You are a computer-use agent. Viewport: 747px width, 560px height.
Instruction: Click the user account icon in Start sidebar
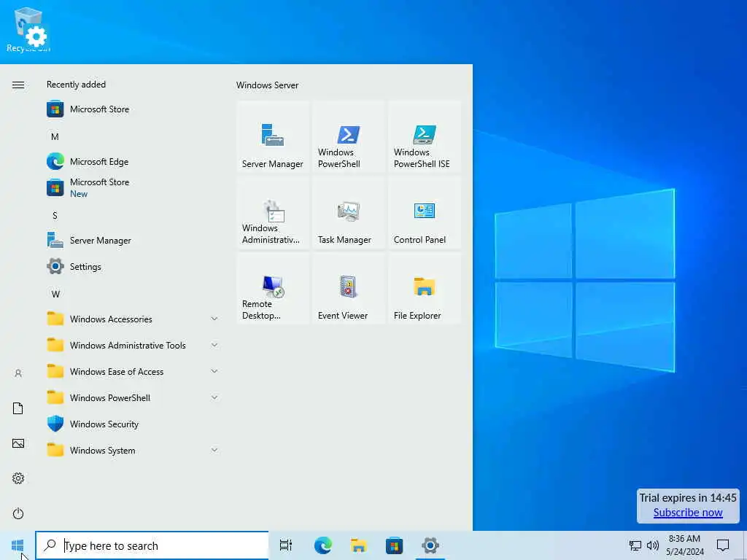coord(18,373)
